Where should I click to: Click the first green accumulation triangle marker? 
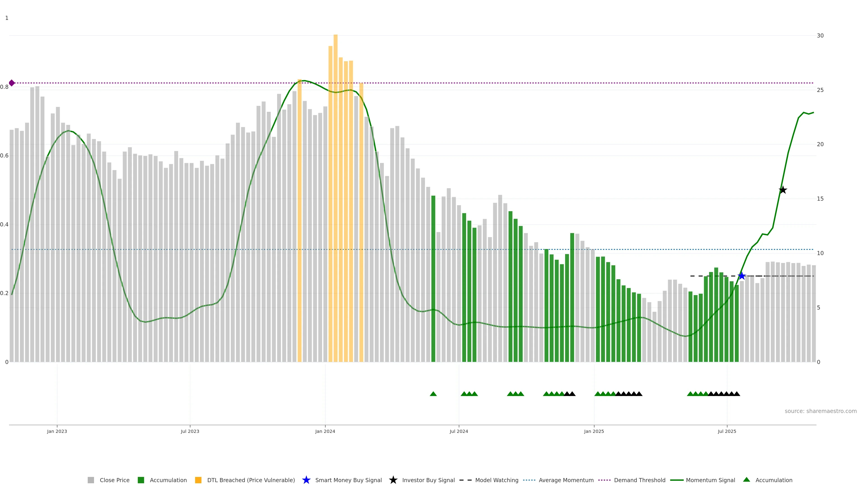(433, 394)
